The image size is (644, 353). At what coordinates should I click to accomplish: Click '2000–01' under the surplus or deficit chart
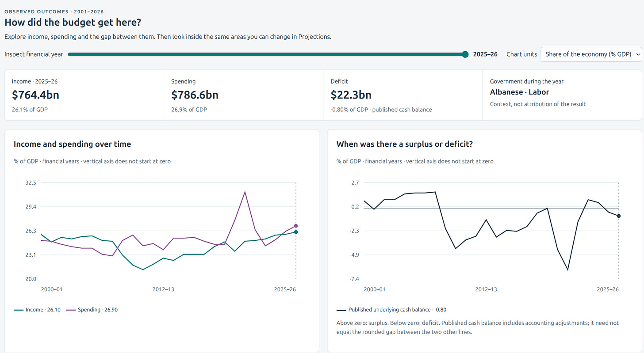coord(375,290)
